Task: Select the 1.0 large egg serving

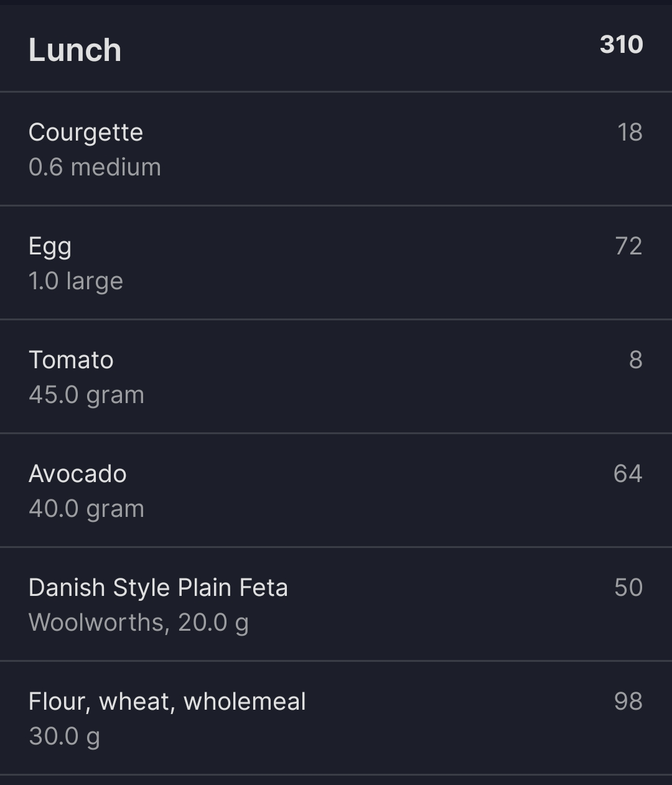Action: coord(76,281)
